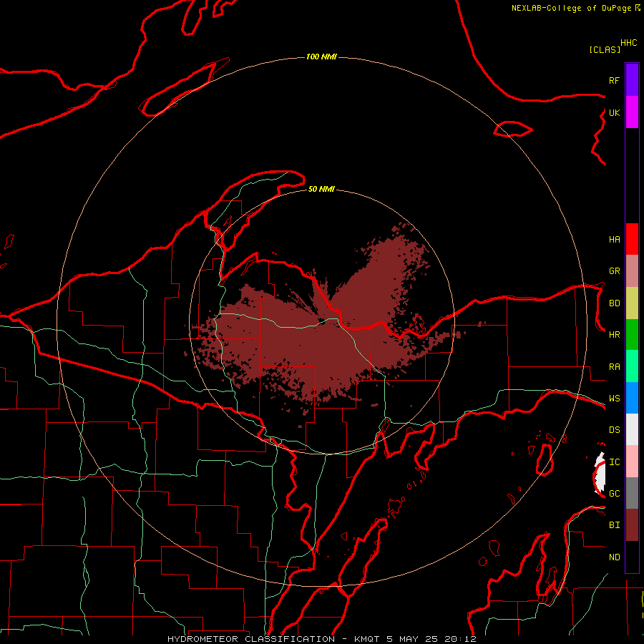The height and width of the screenshot is (644, 644).
Task: Click the IC legend label
Action: coord(614,462)
